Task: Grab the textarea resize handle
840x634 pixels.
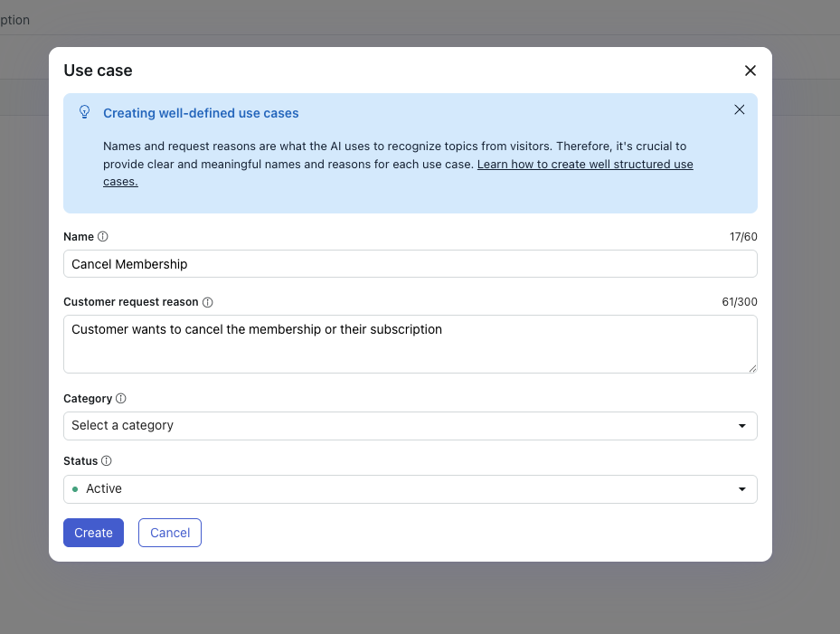Action: click(x=752, y=368)
